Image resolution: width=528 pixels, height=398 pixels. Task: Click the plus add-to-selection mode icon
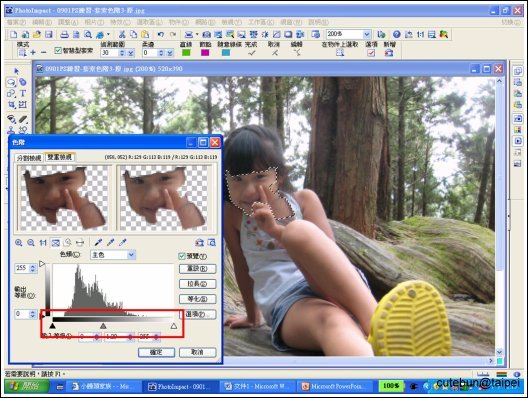coord(33,53)
